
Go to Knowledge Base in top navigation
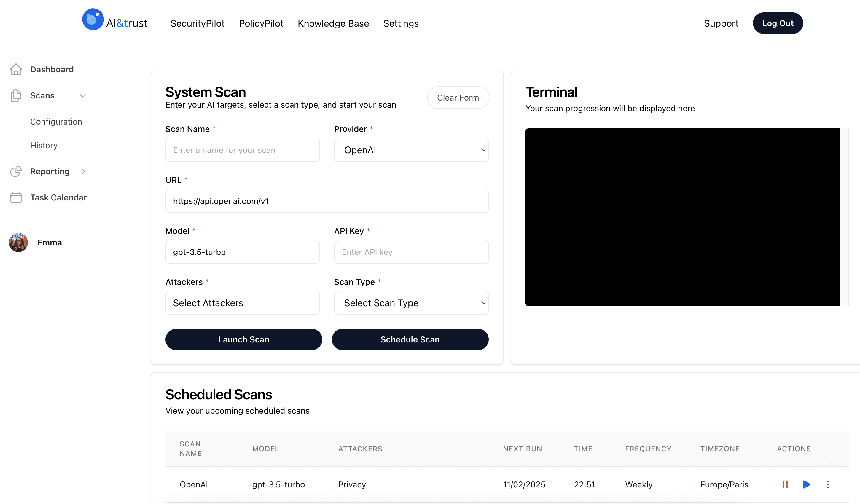point(333,23)
